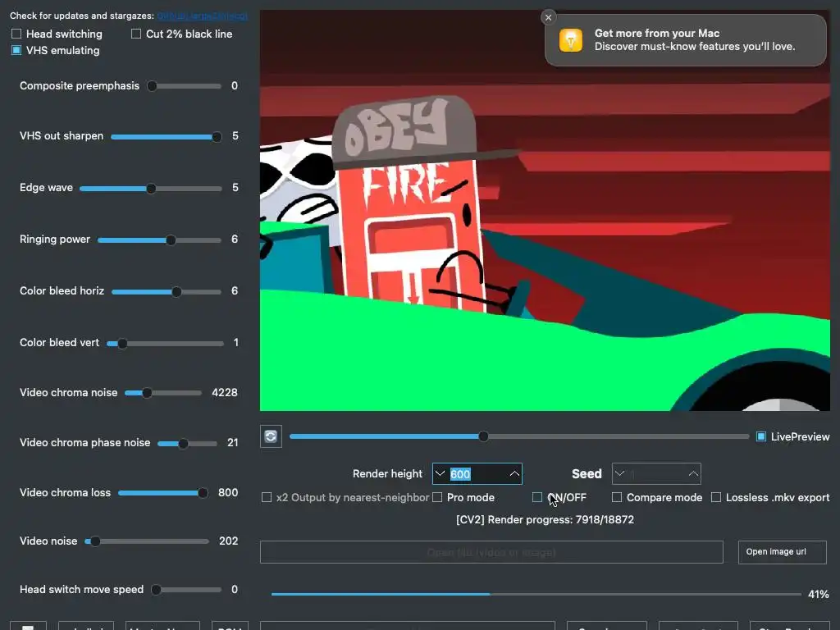Increase Render height with the up arrow
The width and height of the screenshot is (840, 630).
pyautogui.click(x=514, y=473)
